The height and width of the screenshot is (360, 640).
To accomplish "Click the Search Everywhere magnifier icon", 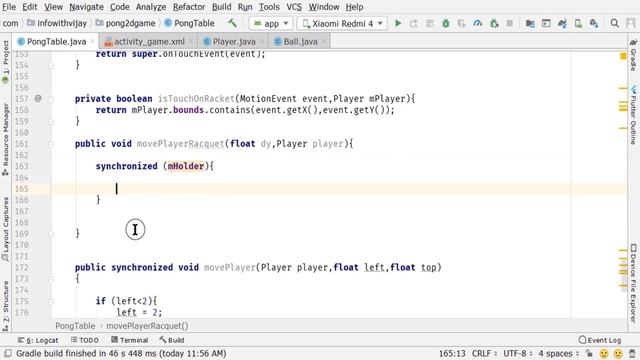I will [614, 23].
